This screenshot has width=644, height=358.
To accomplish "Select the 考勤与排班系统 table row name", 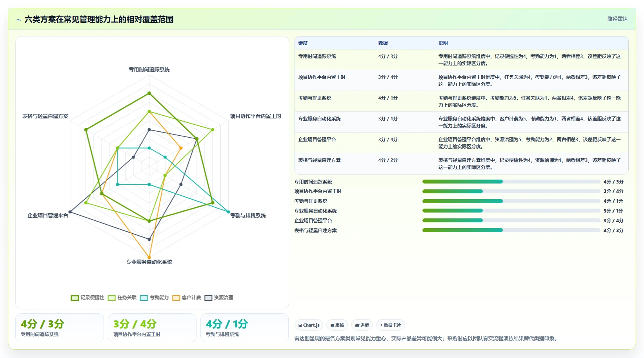I will [x=315, y=98].
